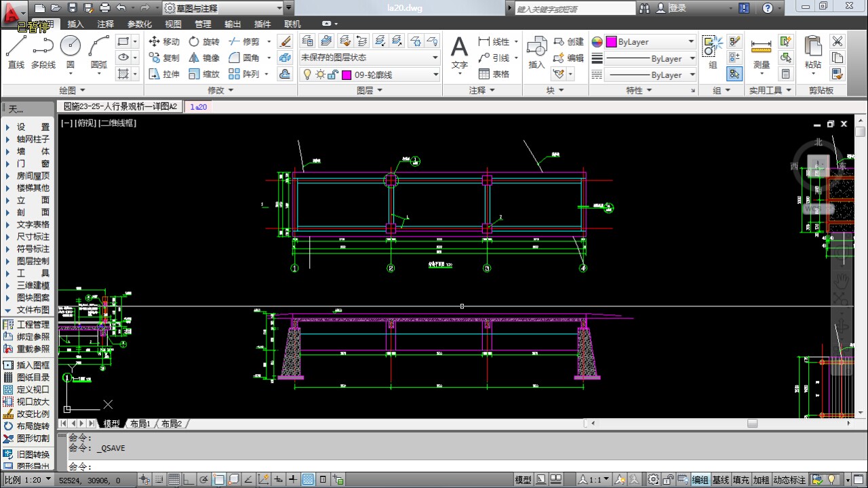
Task: Click the Erase tool icon
Action: (x=285, y=41)
